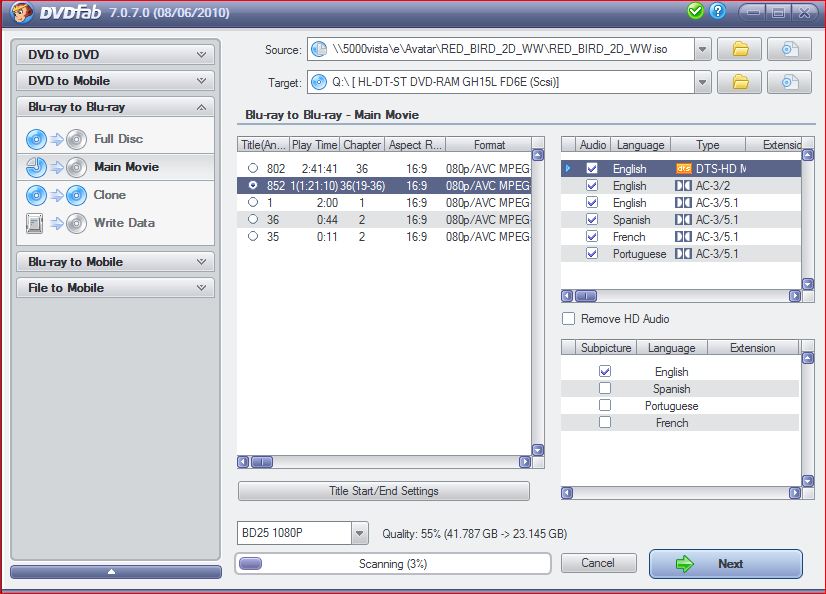Expand the DVD to Mobile section
The image size is (826, 594).
115,81
